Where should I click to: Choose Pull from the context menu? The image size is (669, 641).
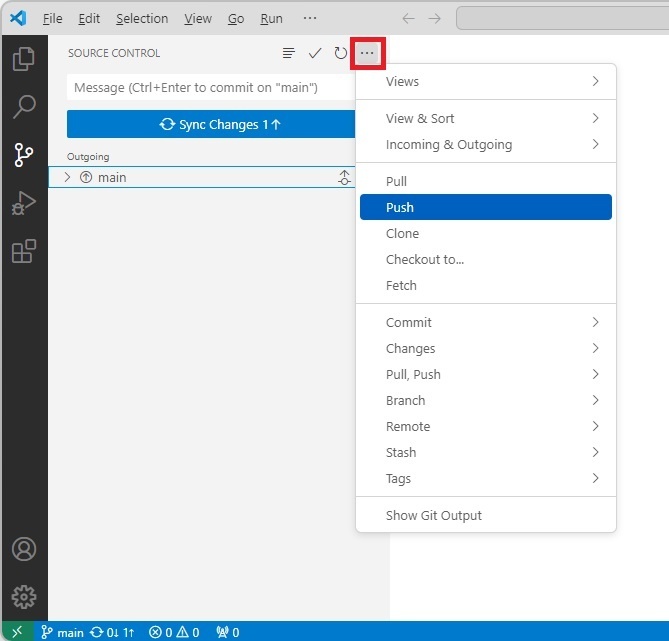pyautogui.click(x=486, y=181)
